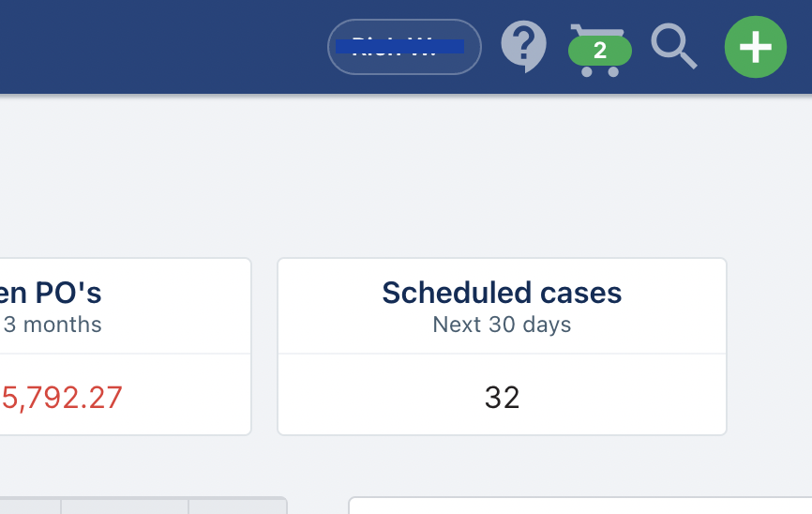Select the Scheduled cases card heading
The height and width of the screenshot is (514, 812).
tap(502, 293)
